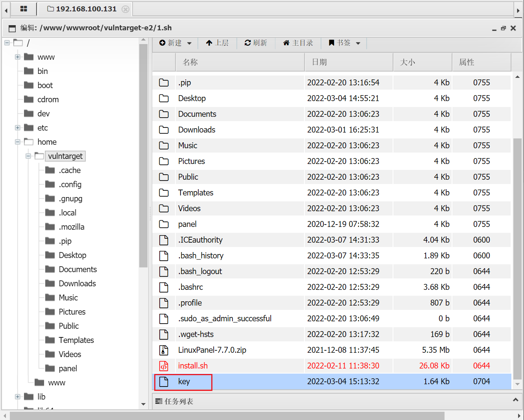524x420 pixels.
Task: Click the panel folder icon in file list
Action: [164, 224]
